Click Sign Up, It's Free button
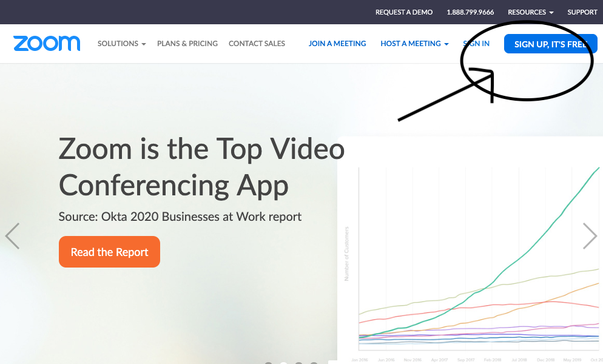 (551, 44)
